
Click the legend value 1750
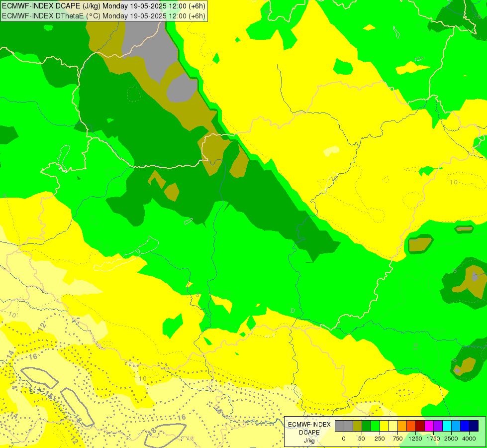pyautogui.click(x=433, y=439)
